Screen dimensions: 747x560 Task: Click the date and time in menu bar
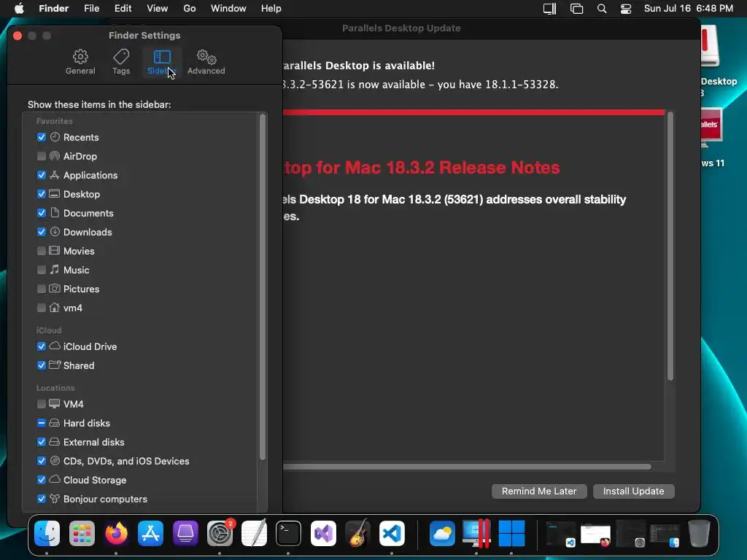coord(689,9)
